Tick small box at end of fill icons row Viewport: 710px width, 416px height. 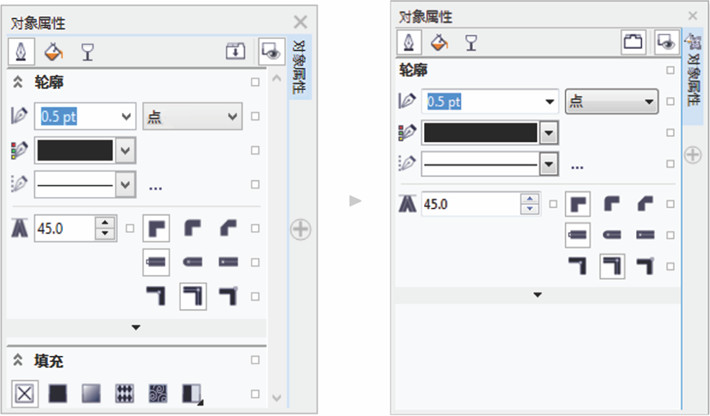pos(255,394)
